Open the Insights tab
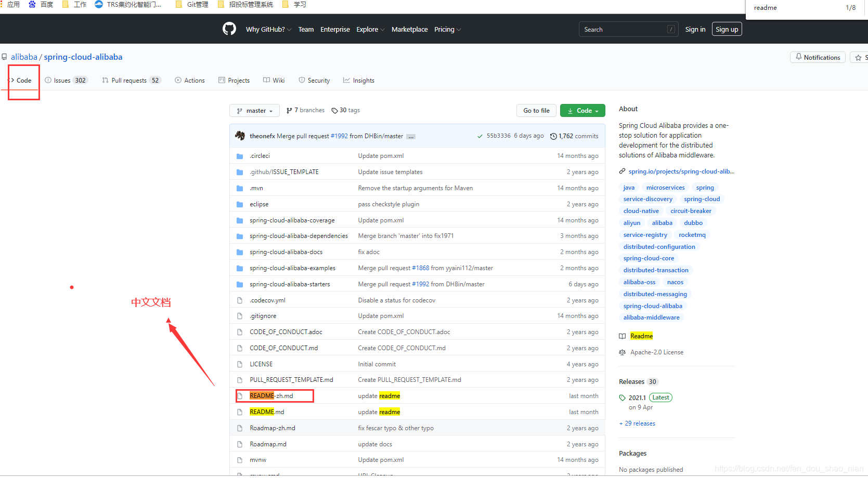The width and height of the screenshot is (868, 478). click(359, 81)
